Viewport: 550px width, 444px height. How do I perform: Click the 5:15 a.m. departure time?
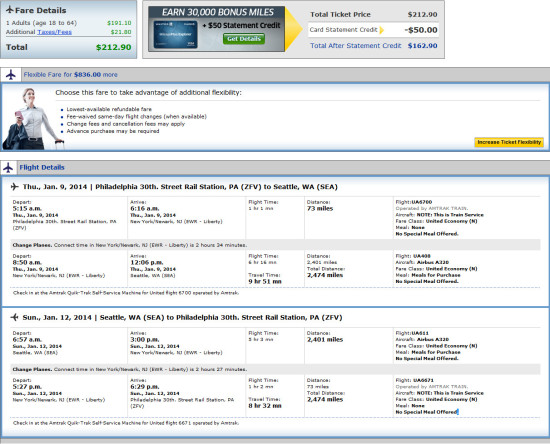27,208
